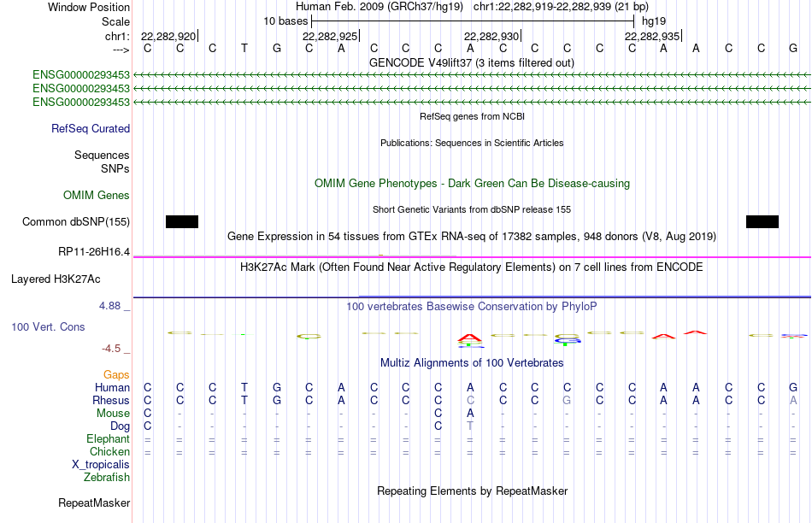Select the X_tropicalis species label
The height and width of the screenshot is (523, 812).
[x=101, y=465]
